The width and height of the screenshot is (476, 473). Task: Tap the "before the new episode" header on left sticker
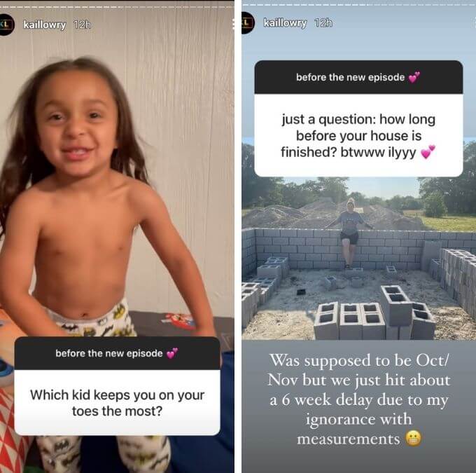pyautogui.click(x=117, y=353)
